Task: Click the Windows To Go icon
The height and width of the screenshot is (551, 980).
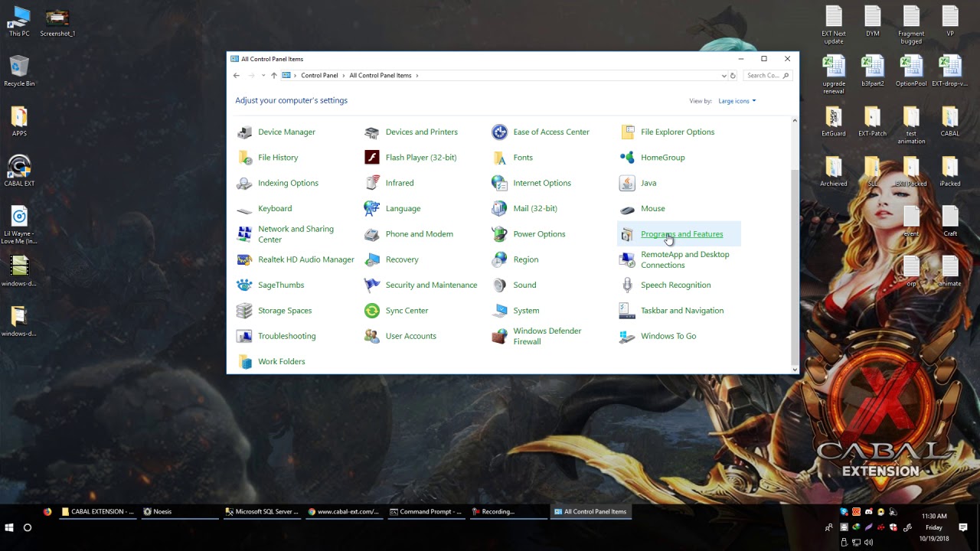Action: click(627, 336)
